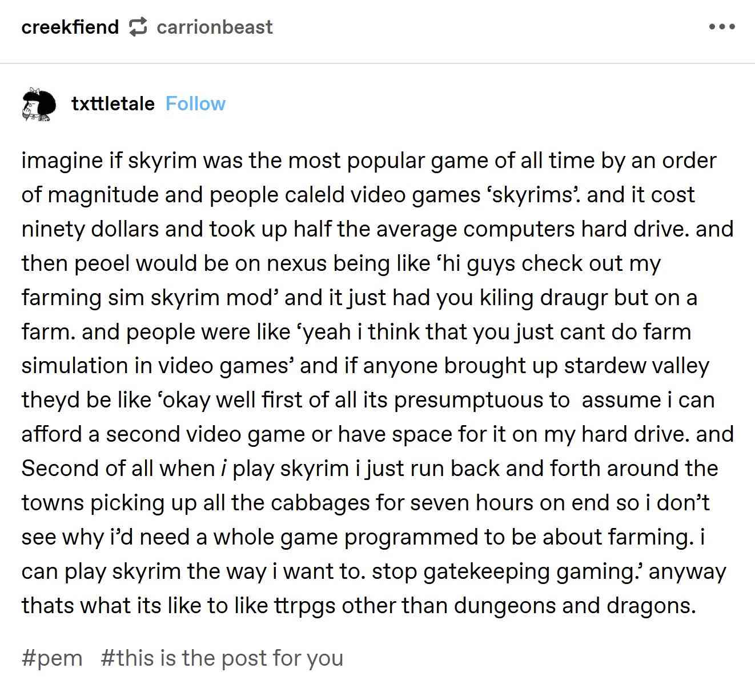Open the #pem tag
Viewport: 755px width, 700px height.
52,658
